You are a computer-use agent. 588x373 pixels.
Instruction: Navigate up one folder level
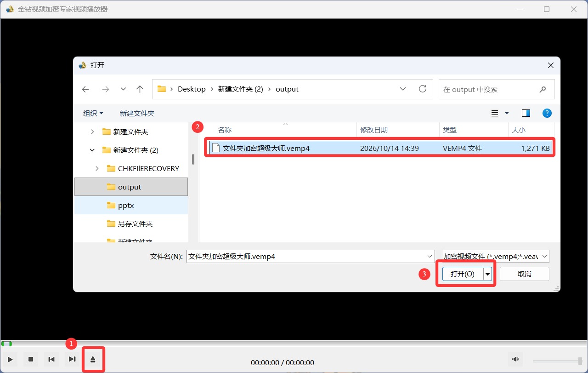[140, 89]
